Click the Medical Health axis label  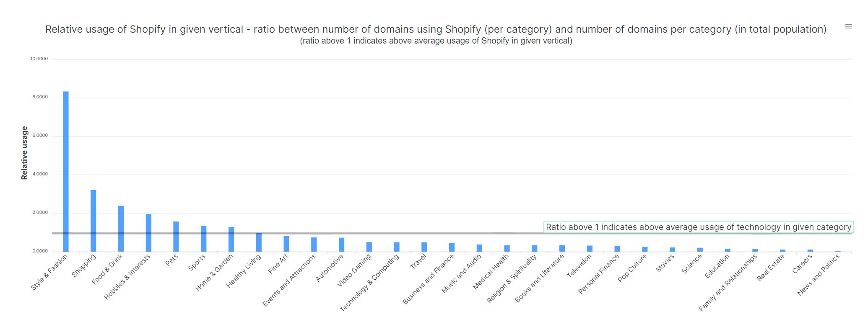pyautogui.click(x=491, y=272)
